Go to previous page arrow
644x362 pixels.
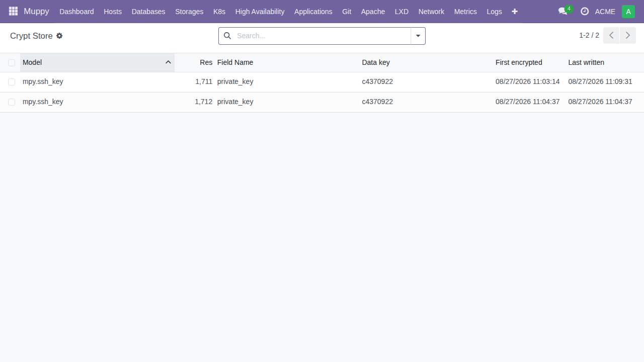coord(611,35)
